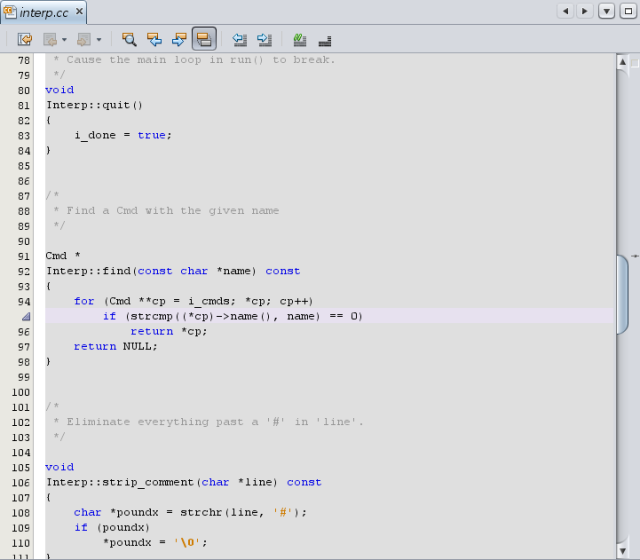
Task: Click the "char *poundx = strchr(line, '#');" line
Action: (x=190, y=513)
